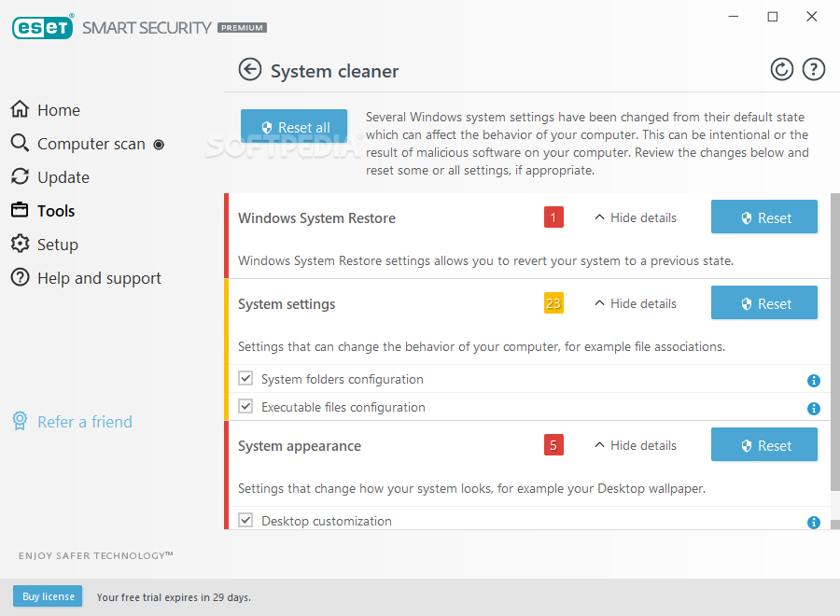This screenshot has width=840, height=616.
Task: Click the Update arrows icon
Action: click(20, 176)
